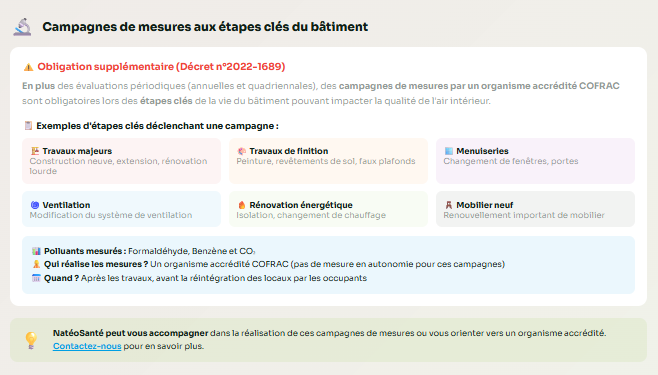Click the heading Campagnes de mesures aux étapes clés

tap(205, 27)
